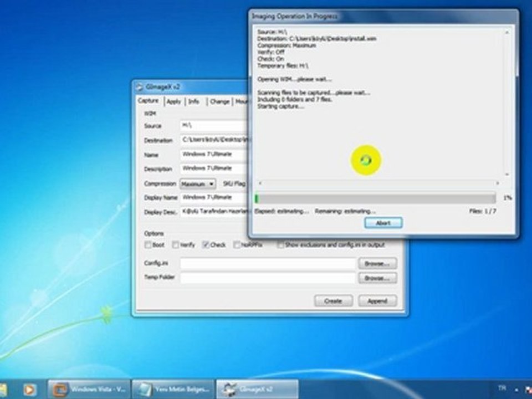Image resolution: width=532 pixels, height=399 pixels.
Task: Click the capture progress bar
Action: pyautogui.click(x=375, y=198)
